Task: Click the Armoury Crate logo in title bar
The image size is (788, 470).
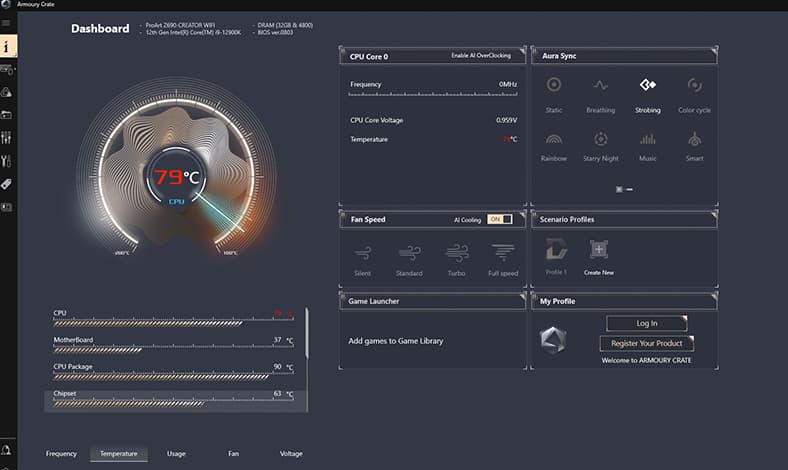Action: point(6,4)
